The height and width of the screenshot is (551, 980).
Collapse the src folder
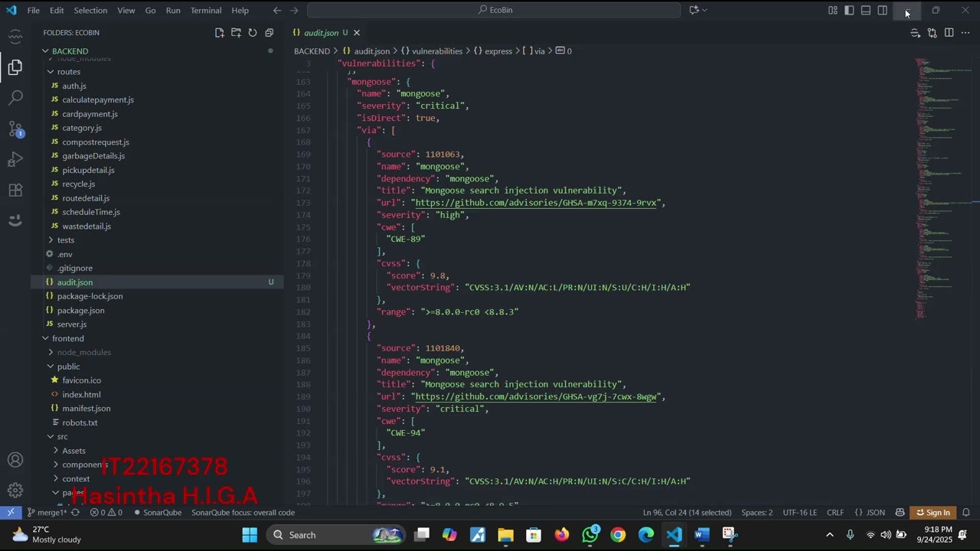[51, 437]
